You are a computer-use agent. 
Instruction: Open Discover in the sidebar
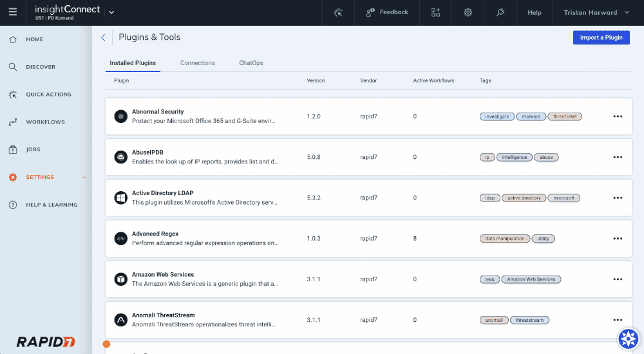40,67
